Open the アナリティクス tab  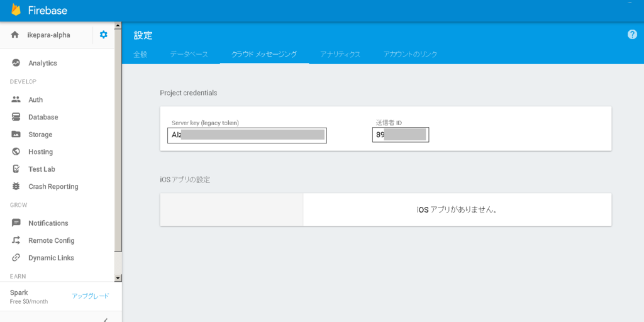click(340, 54)
